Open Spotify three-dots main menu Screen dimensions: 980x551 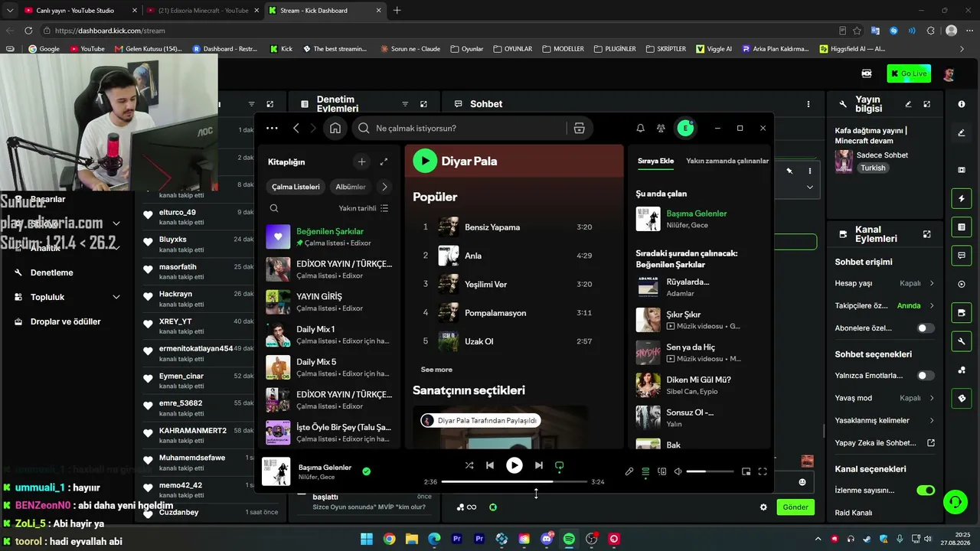click(272, 129)
